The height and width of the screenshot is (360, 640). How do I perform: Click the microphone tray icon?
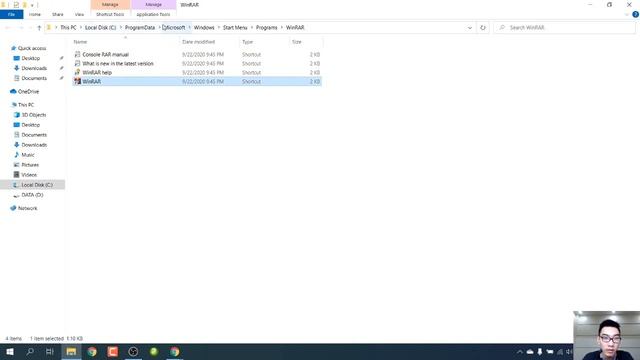[540, 352]
